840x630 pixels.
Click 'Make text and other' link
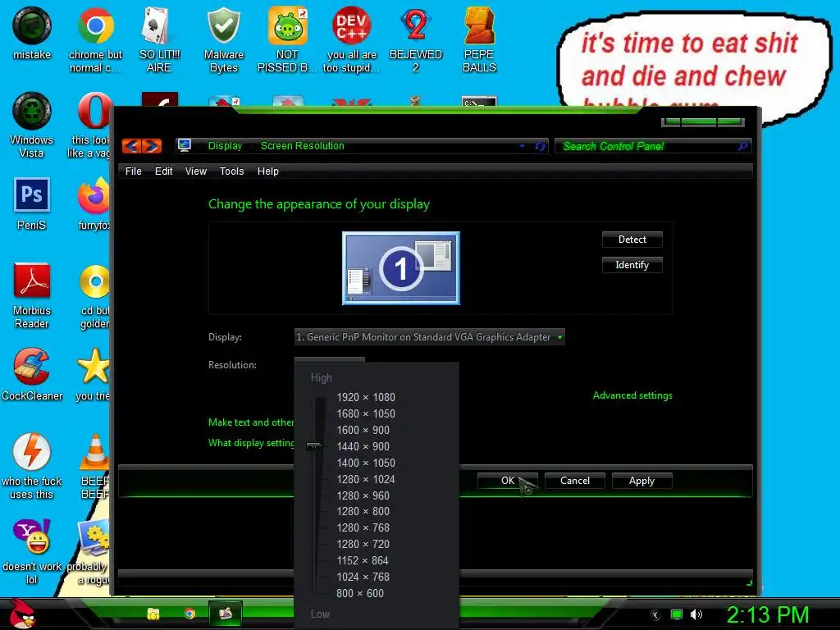(251, 422)
